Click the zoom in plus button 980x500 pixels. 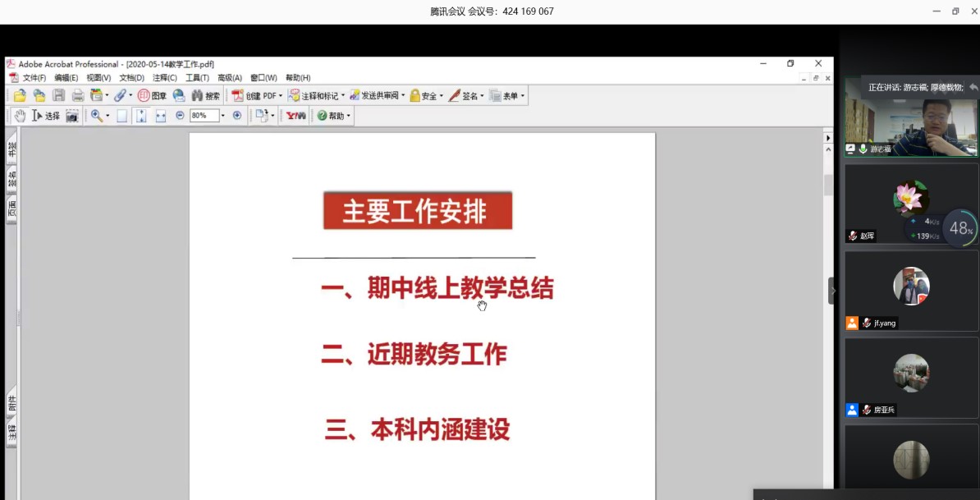pos(237,116)
